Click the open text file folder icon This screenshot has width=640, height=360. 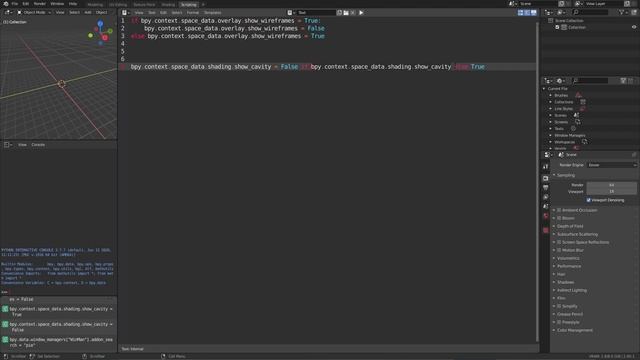click(346, 13)
